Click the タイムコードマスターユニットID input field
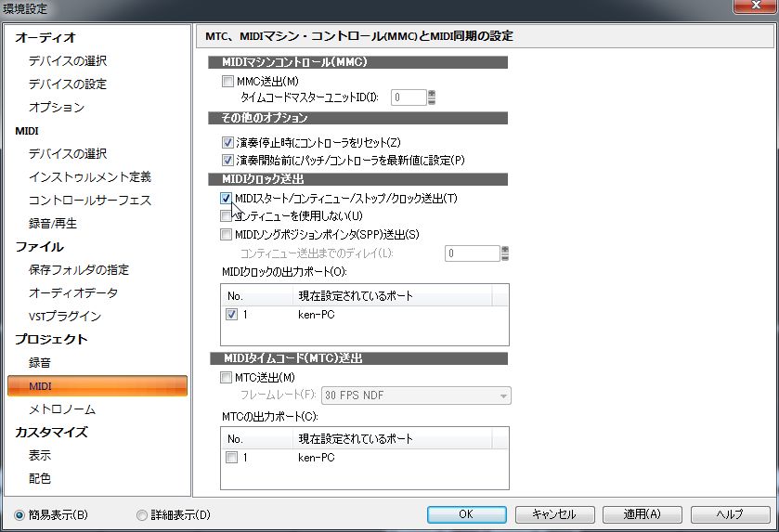Image resolution: width=779 pixels, height=532 pixels. tap(409, 97)
